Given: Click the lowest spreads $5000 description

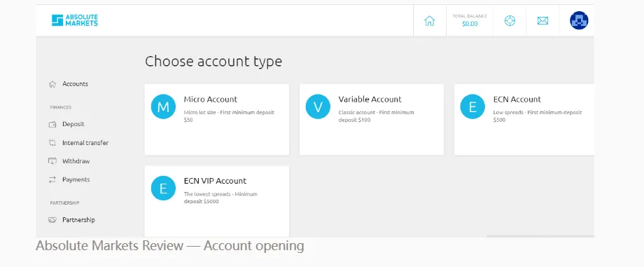Looking at the screenshot, I should pyautogui.click(x=220, y=198).
